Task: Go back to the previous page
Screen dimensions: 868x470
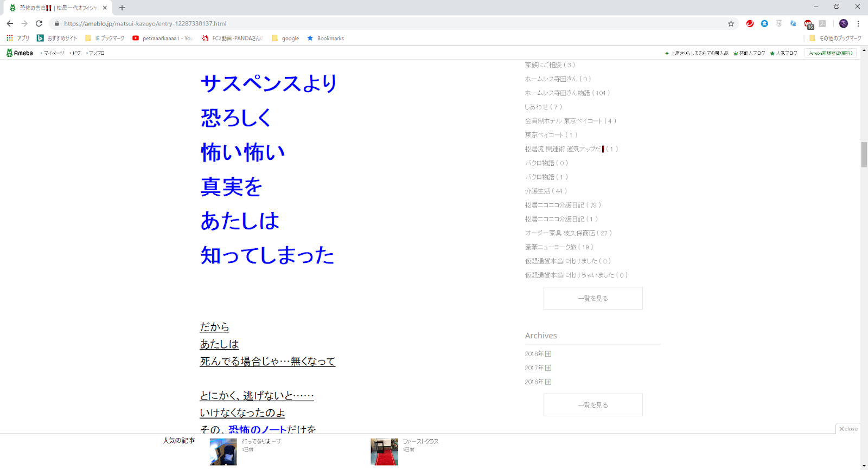Action: (x=10, y=23)
